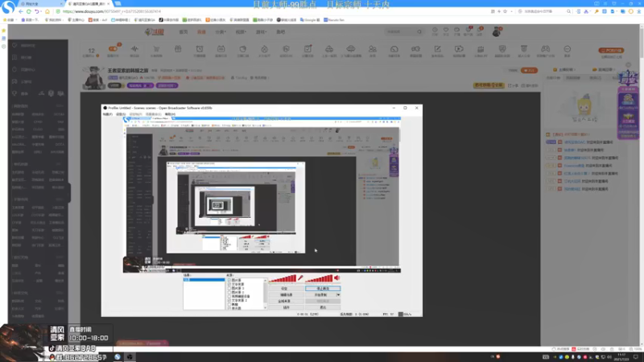Expand the 分类 dropdown in Douyu navigation
The height and width of the screenshot is (362, 644).
point(221,31)
